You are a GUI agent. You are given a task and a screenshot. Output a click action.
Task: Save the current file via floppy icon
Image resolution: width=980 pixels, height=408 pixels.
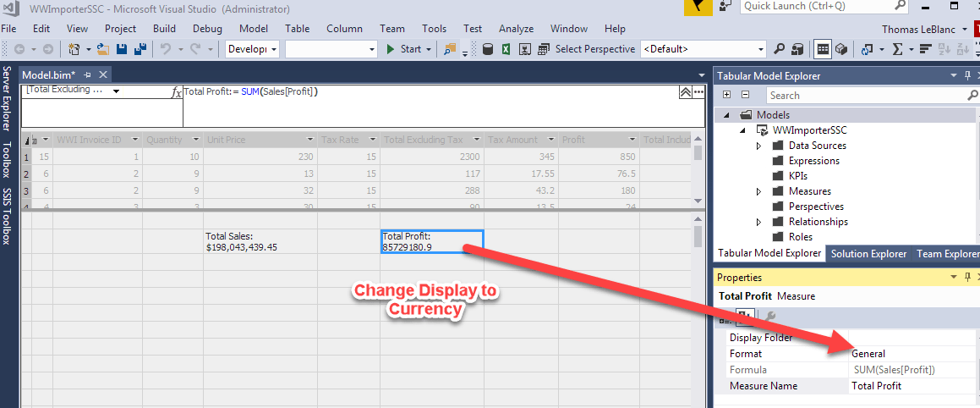[123, 49]
